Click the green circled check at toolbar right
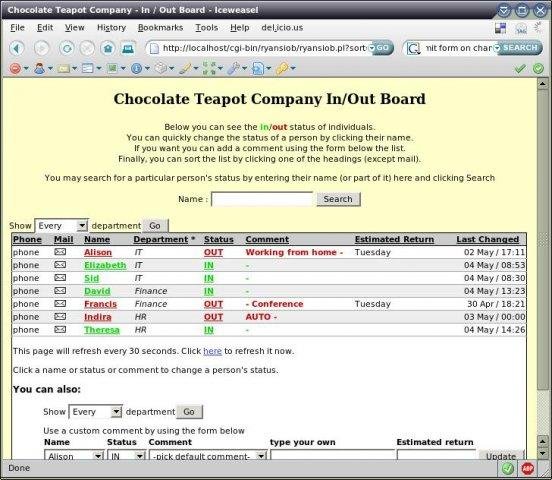The image size is (552, 480). coord(538,68)
